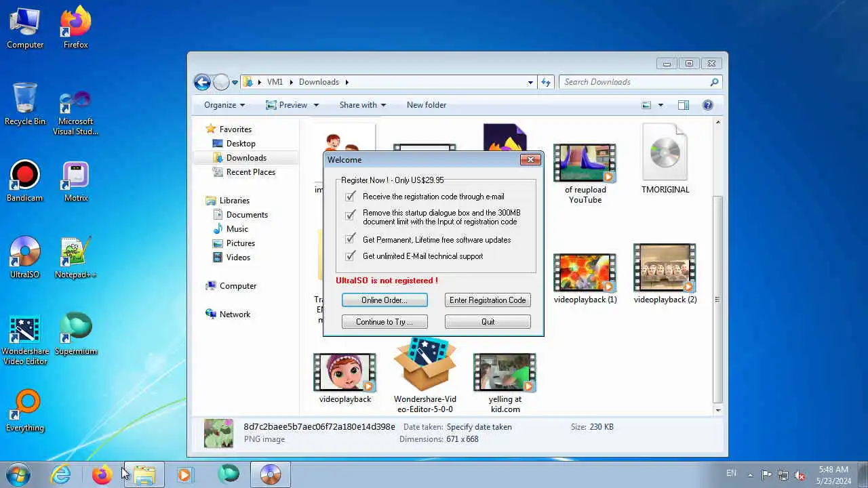This screenshot has width=868, height=488.
Task: Switch to the Windows Explorer taskbar button
Action: (144, 474)
